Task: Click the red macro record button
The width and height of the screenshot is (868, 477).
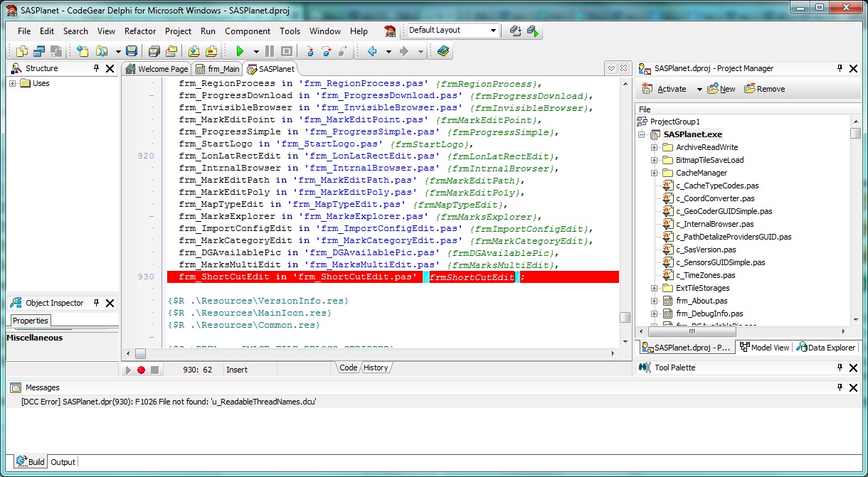Action: coord(141,370)
